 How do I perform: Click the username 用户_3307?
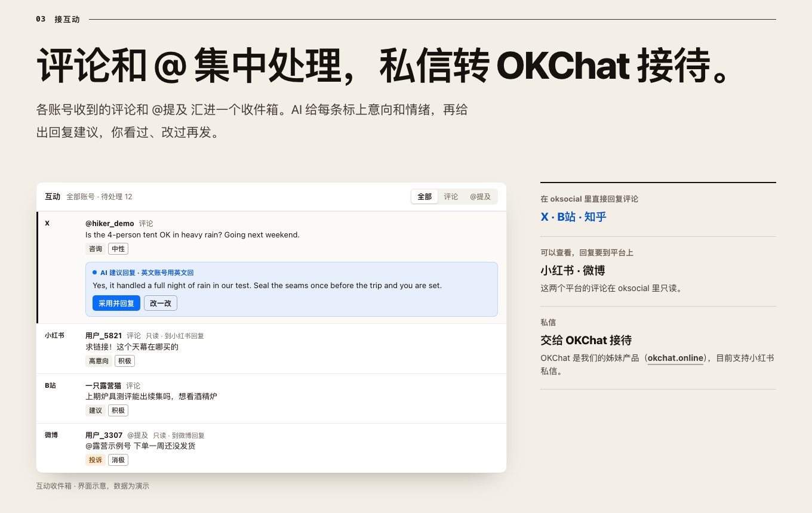click(104, 435)
